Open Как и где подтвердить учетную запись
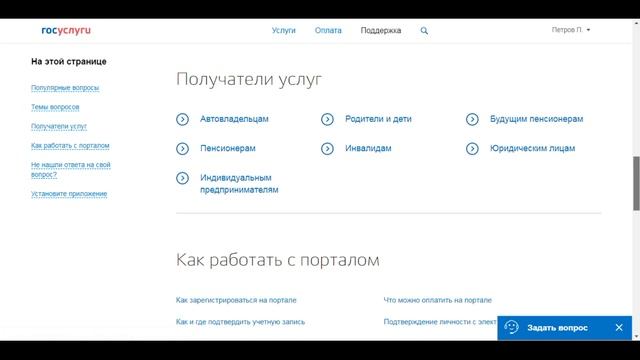This screenshot has height=360, width=640. pos(240,322)
